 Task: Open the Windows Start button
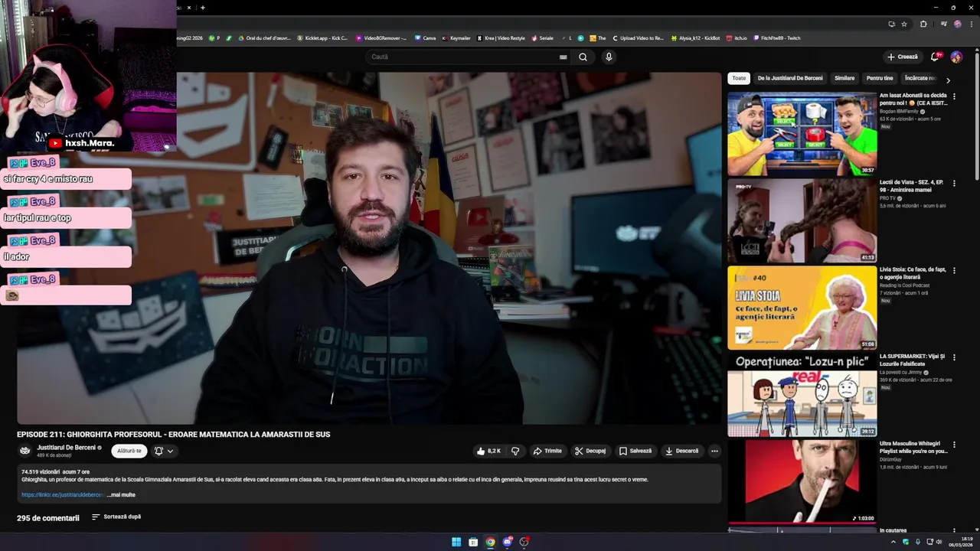(456, 542)
